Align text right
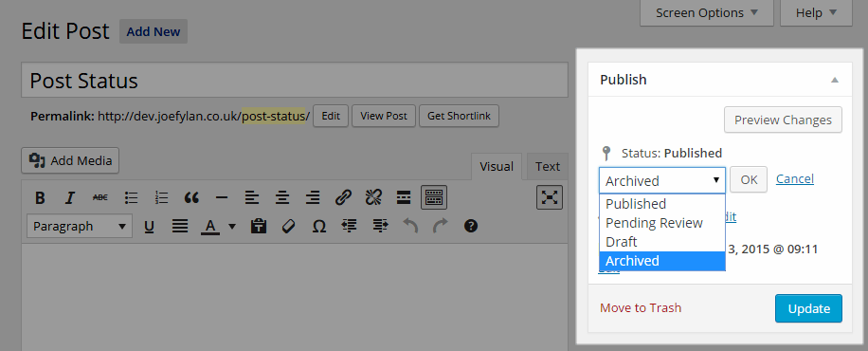 (313, 197)
